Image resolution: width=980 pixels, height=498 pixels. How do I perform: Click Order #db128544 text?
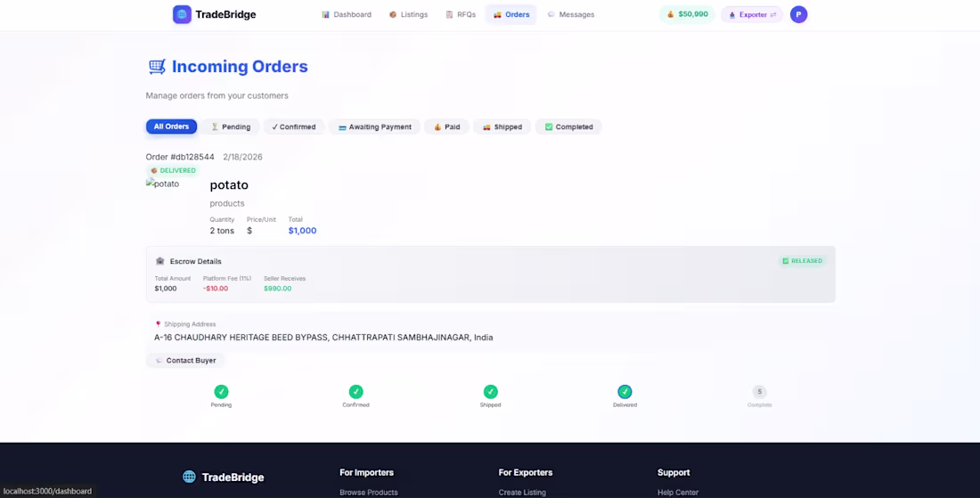[180, 157]
